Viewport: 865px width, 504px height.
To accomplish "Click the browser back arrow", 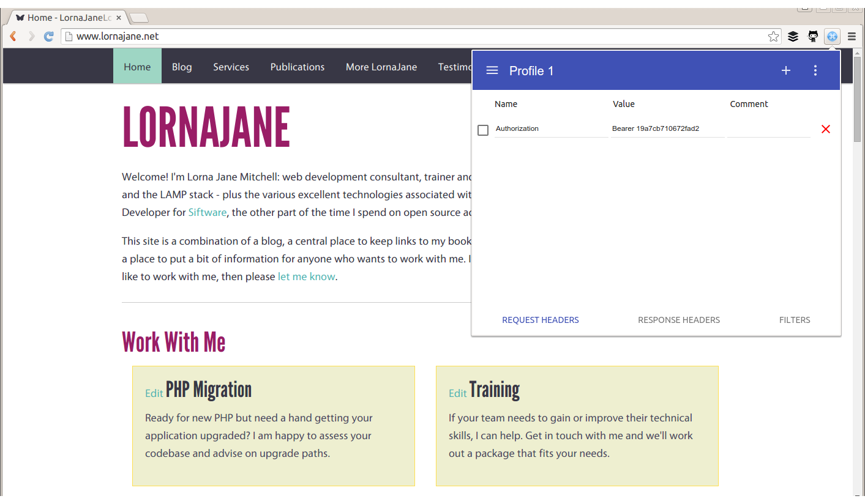I will click(x=13, y=37).
